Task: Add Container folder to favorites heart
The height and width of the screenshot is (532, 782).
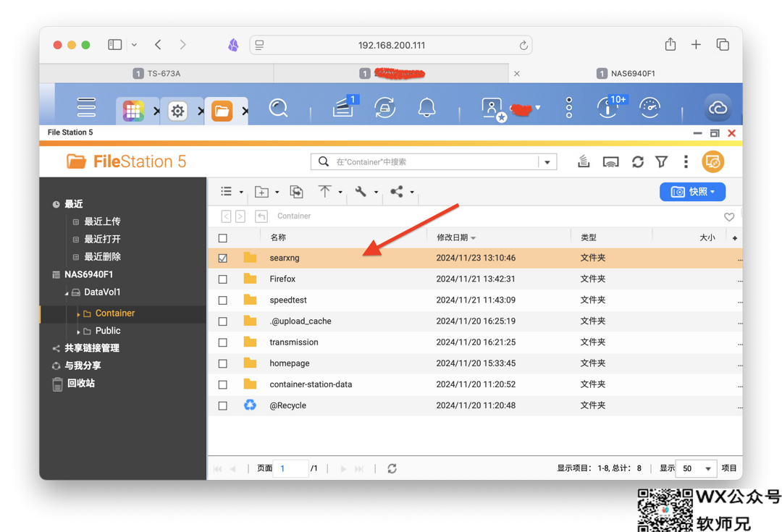Action: [728, 217]
